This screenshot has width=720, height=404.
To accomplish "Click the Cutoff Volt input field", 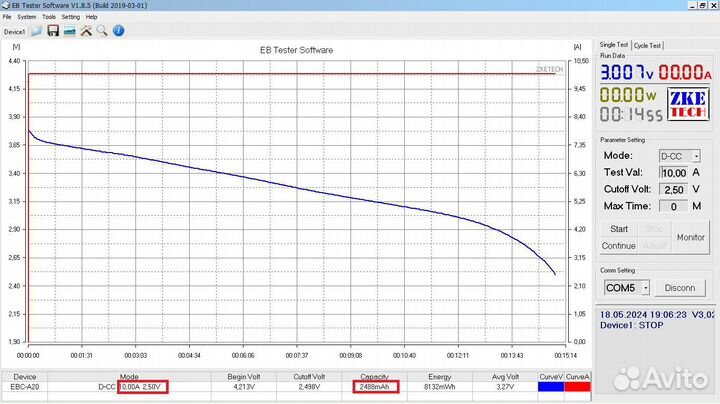I will pos(676,189).
